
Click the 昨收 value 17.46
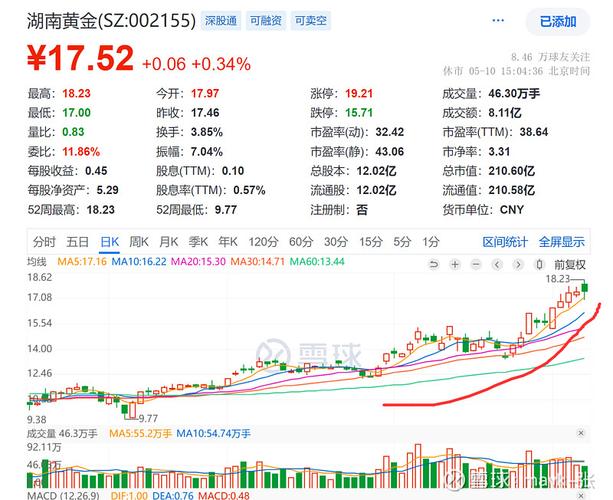[205, 113]
